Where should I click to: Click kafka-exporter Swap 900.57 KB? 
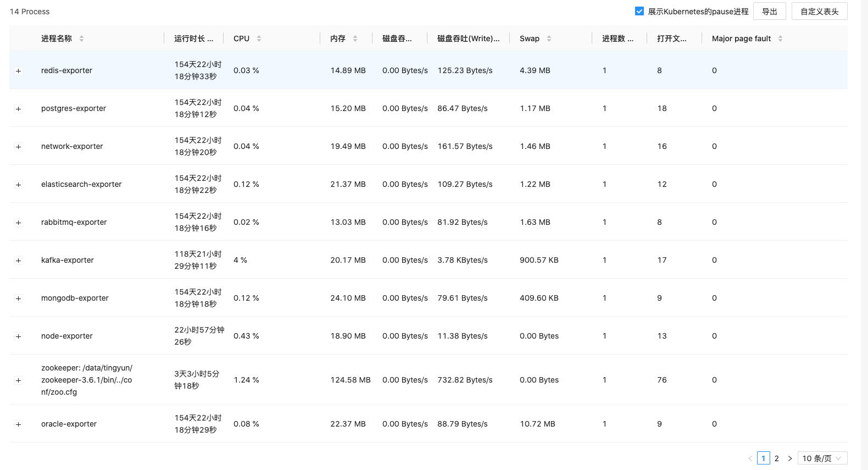pos(539,260)
